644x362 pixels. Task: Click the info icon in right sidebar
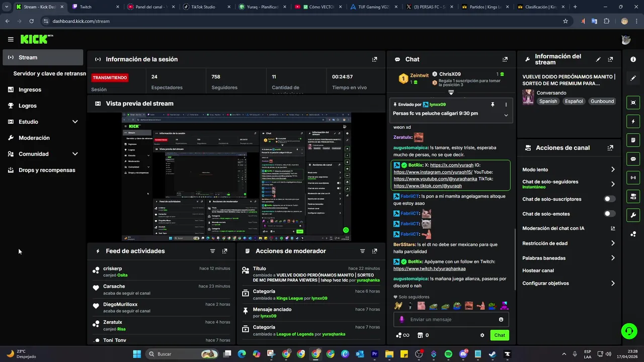click(633, 59)
